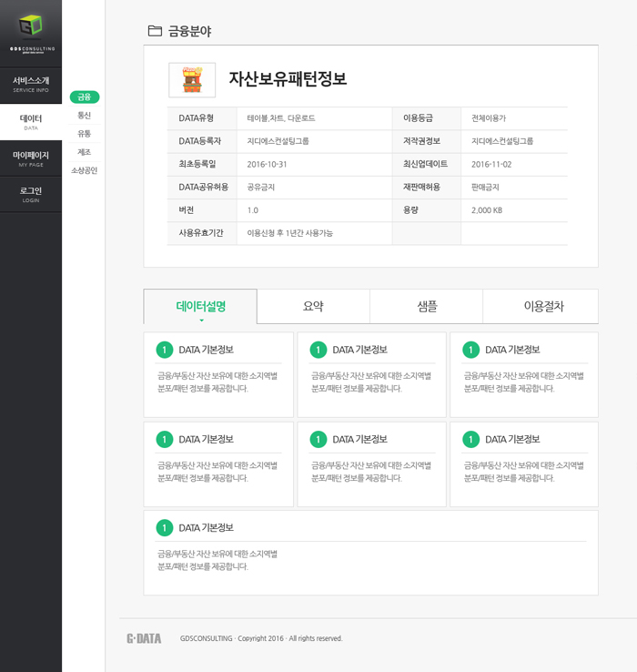Open the 샘플 tab
This screenshot has height=672, width=637.
[426, 306]
